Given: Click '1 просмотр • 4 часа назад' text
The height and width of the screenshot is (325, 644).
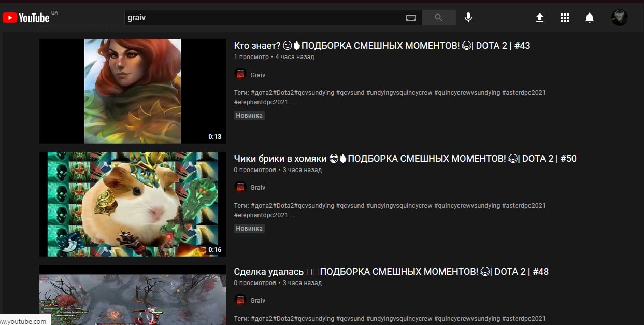Looking at the screenshot, I should pyautogui.click(x=274, y=57).
